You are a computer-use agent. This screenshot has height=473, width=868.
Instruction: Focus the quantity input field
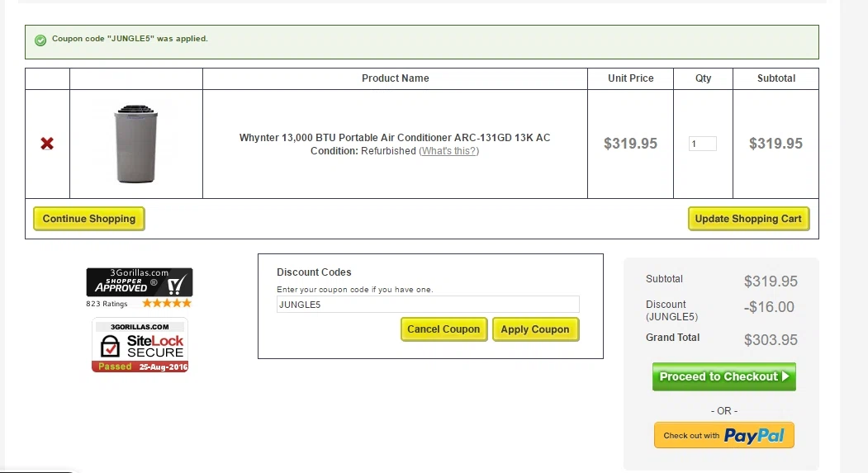[703, 144]
